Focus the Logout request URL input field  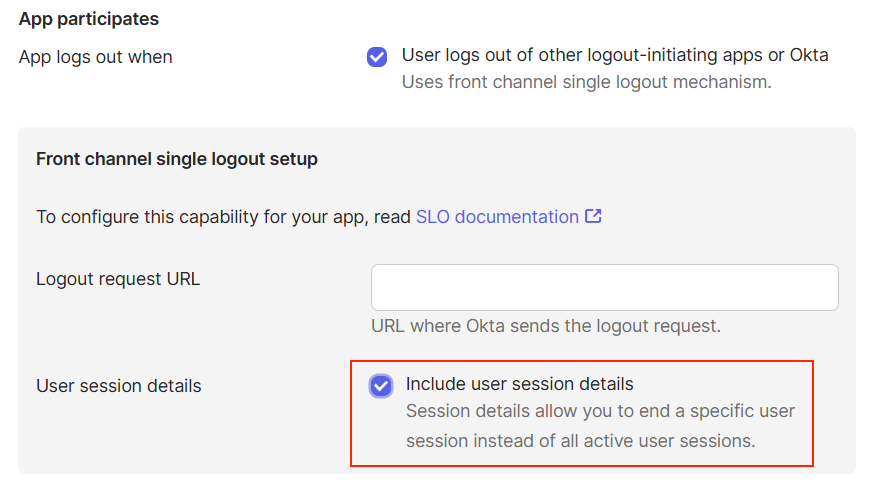tap(604, 288)
